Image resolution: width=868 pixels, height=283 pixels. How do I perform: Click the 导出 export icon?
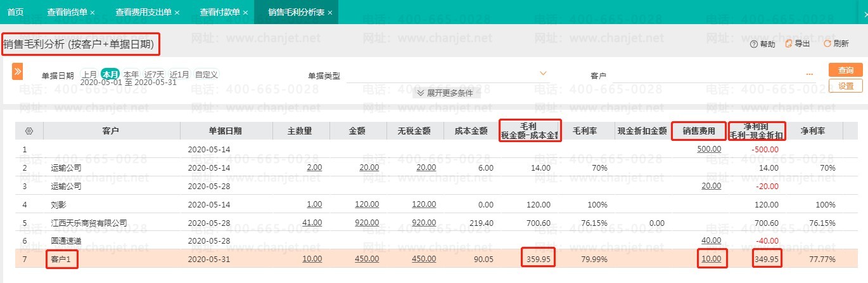click(x=789, y=44)
